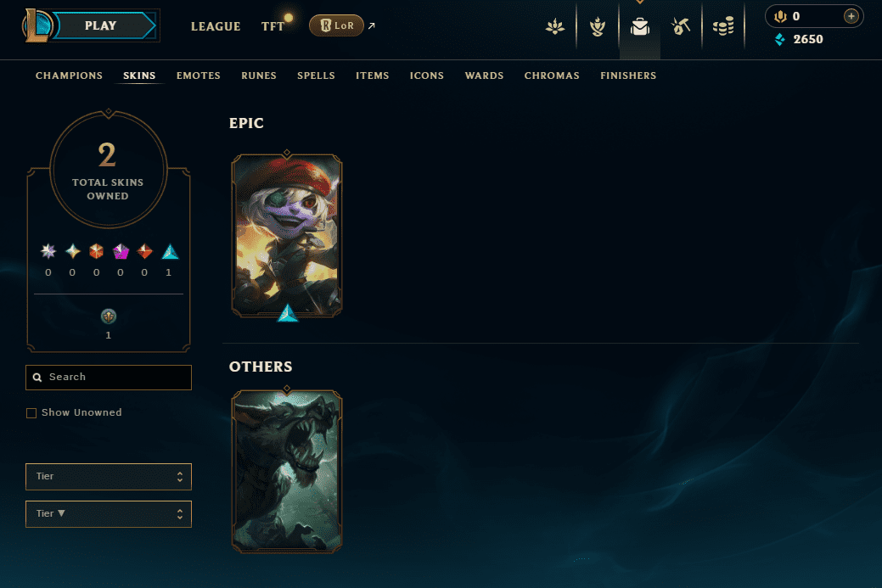Open the Loot hammer icon
The width and height of the screenshot is (882, 588).
[681, 26]
